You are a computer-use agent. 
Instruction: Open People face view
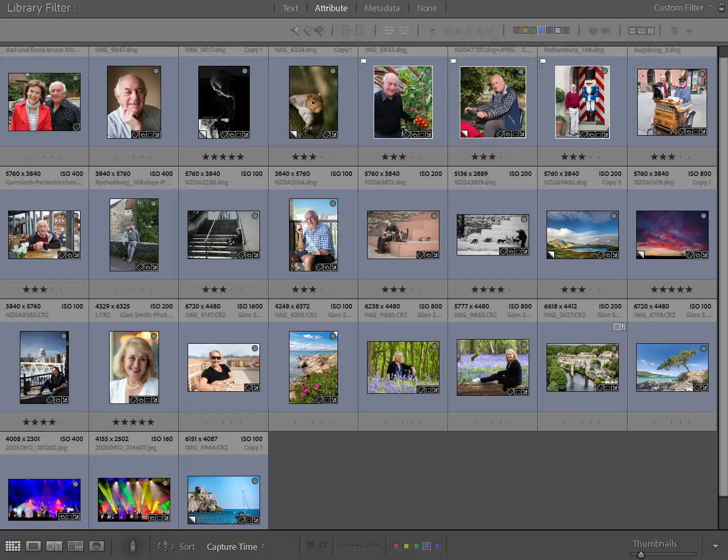coord(96,546)
